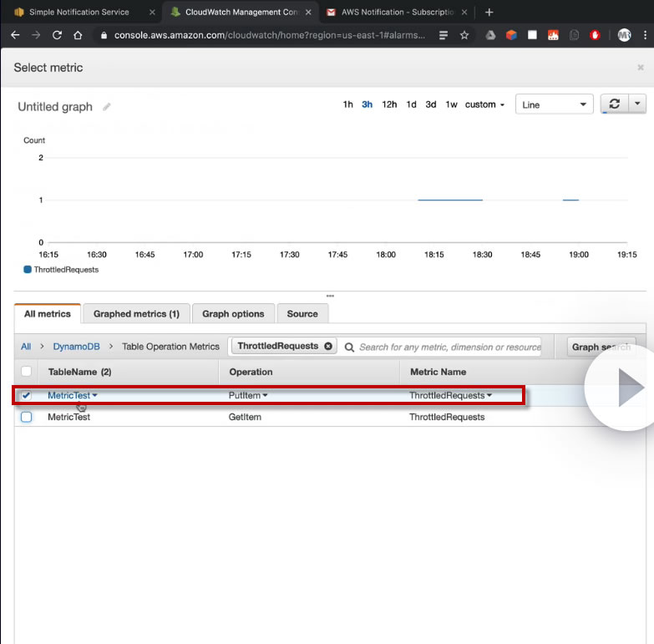Set time range to 3h
The height and width of the screenshot is (644, 654).
[x=367, y=104]
